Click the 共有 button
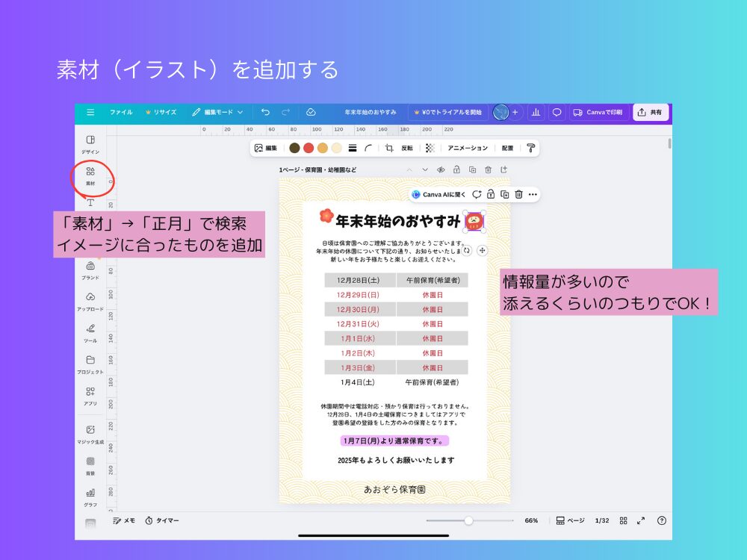 pos(649,112)
